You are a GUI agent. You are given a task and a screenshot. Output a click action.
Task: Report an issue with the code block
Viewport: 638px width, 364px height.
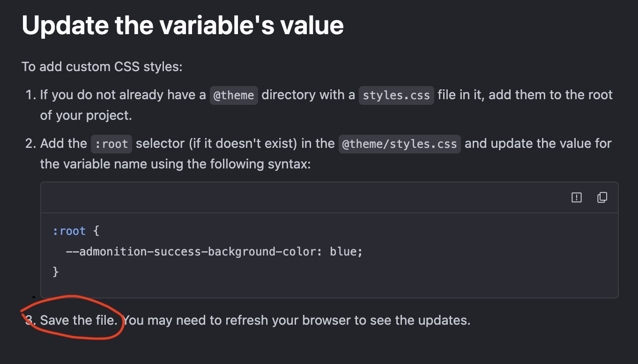point(577,197)
